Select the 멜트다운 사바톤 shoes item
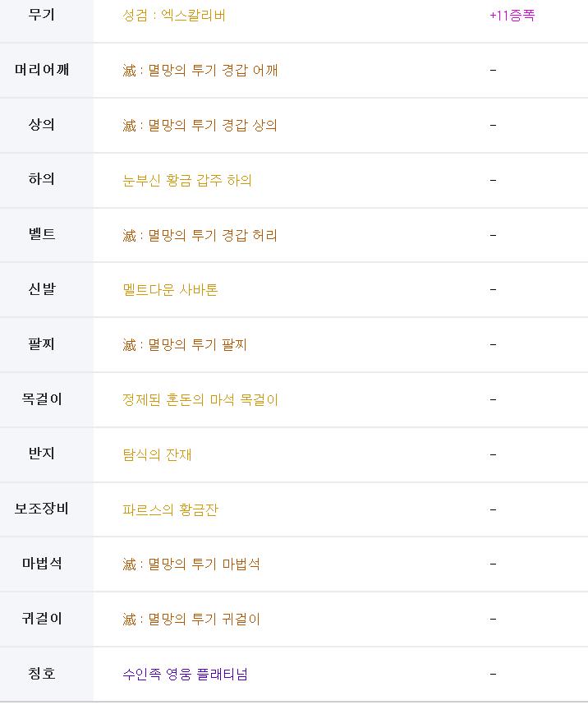The image size is (588, 705). tap(170, 290)
